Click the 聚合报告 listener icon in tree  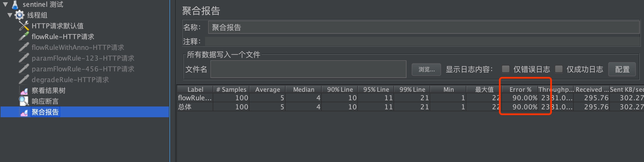coord(24,112)
